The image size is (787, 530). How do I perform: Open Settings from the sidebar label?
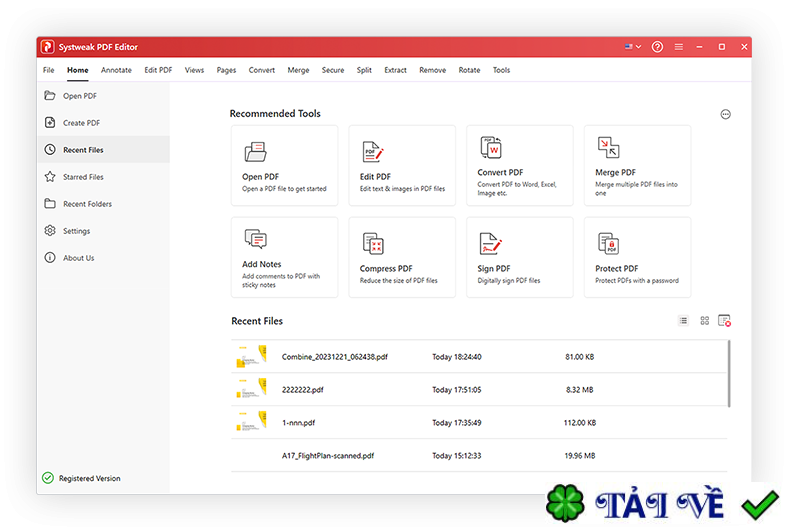point(76,231)
